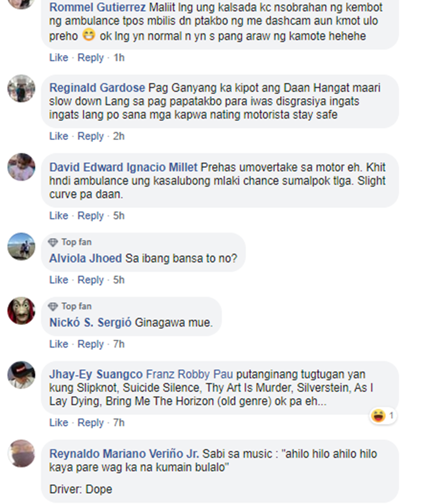Open David Edward Ignacio Millet's avatar
This screenshot has width=425, height=504.
click(x=21, y=167)
